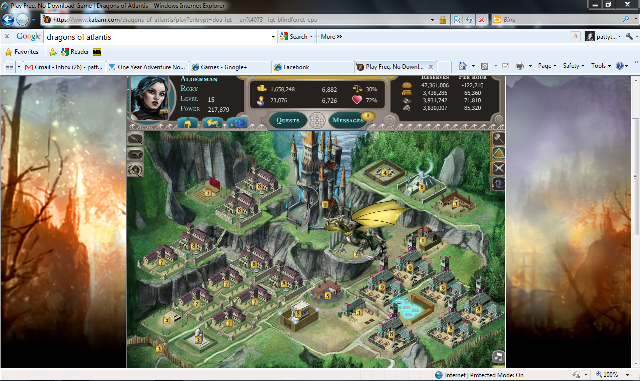640x381 pixels.
Task: Open the dropdown beside Google Search button
Action: (x=311, y=37)
